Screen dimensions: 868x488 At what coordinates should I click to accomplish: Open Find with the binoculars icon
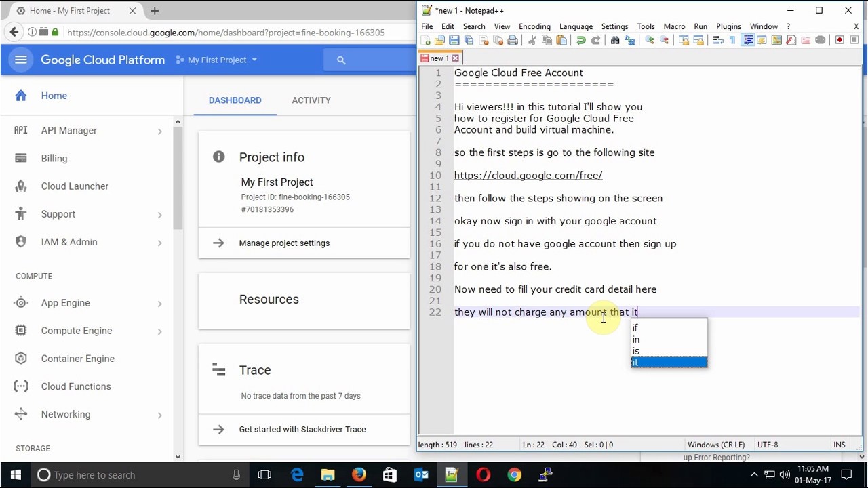(x=615, y=41)
